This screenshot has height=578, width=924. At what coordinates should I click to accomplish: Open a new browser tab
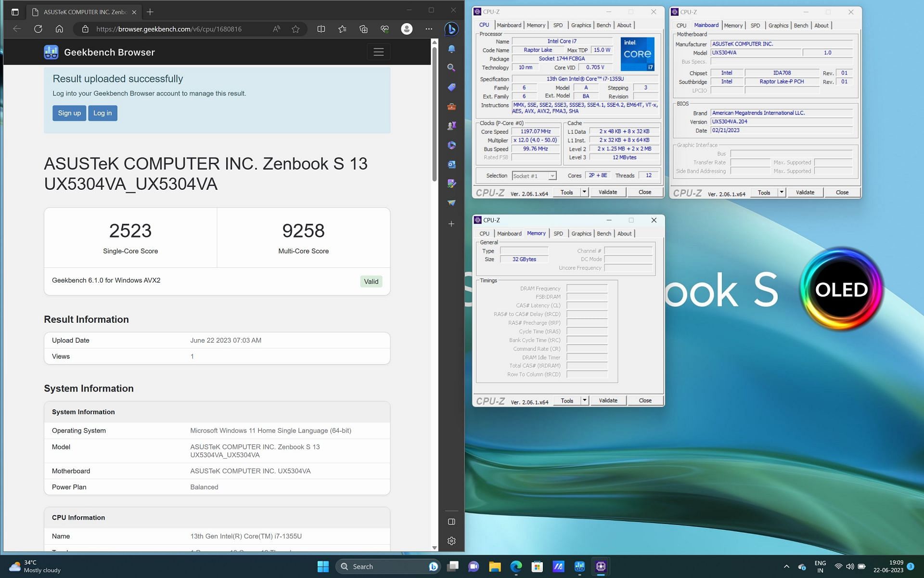tap(150, 12)
